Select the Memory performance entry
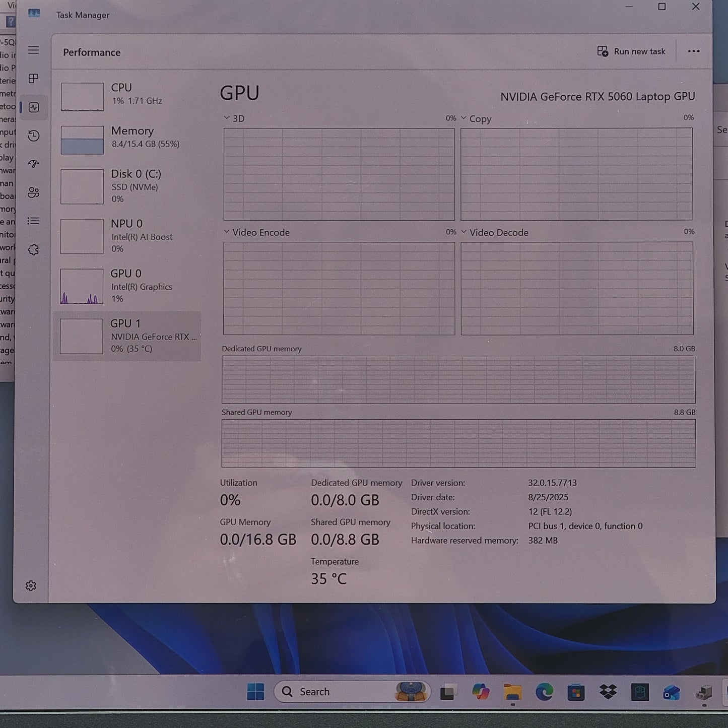The width and height of the screenshot is (728, 728). pyautogui.click(x=127, y=139)
